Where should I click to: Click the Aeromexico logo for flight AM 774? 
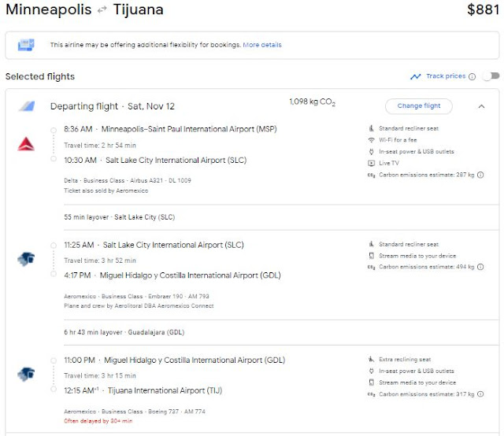[25, 374]
